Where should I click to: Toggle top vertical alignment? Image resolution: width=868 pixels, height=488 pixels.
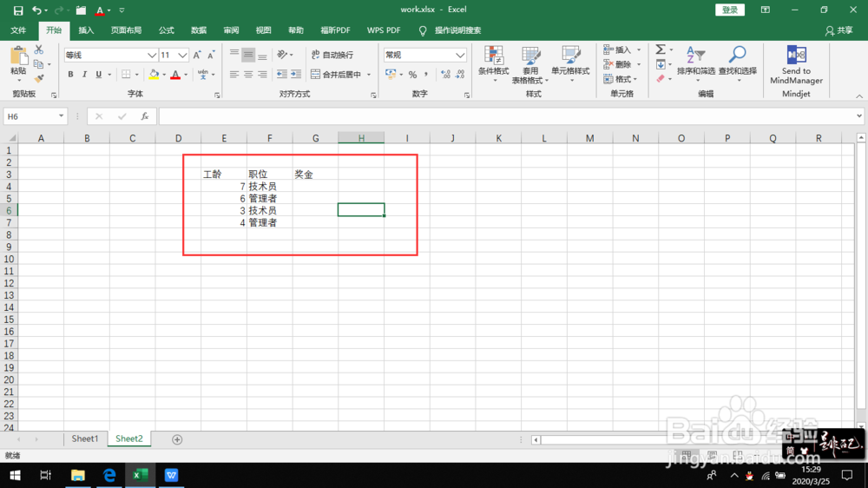point(234,55)
